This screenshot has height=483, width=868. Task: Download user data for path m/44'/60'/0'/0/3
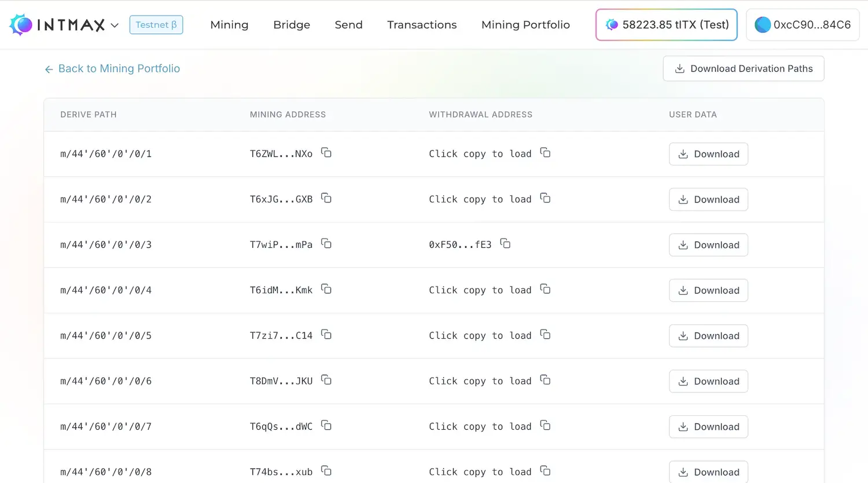(x=708, y=244)
